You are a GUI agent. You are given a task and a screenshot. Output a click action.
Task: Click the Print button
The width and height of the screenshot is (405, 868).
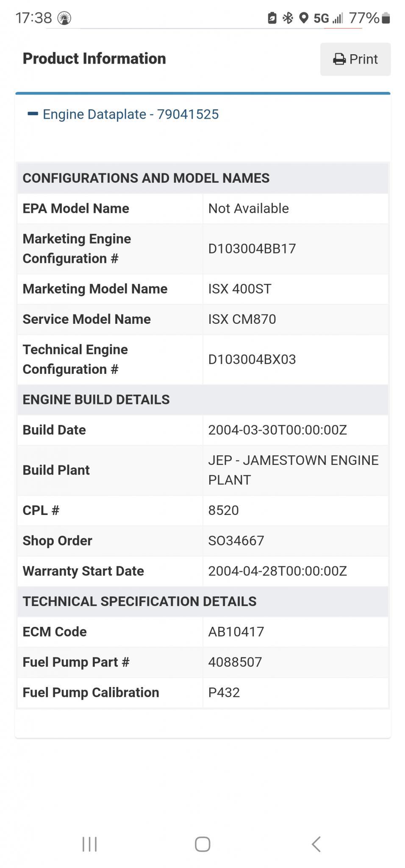355,59
